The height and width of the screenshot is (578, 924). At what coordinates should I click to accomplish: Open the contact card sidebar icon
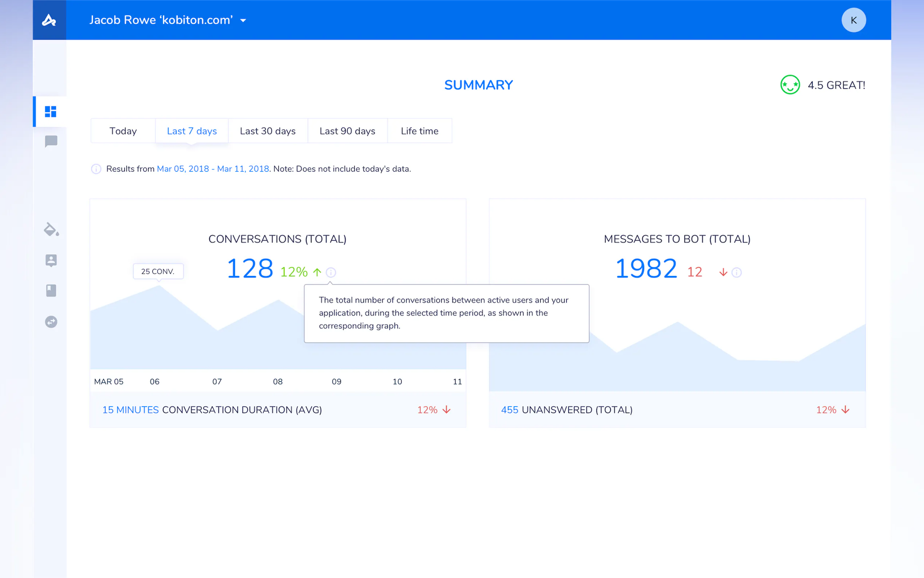tap(51, 260)
